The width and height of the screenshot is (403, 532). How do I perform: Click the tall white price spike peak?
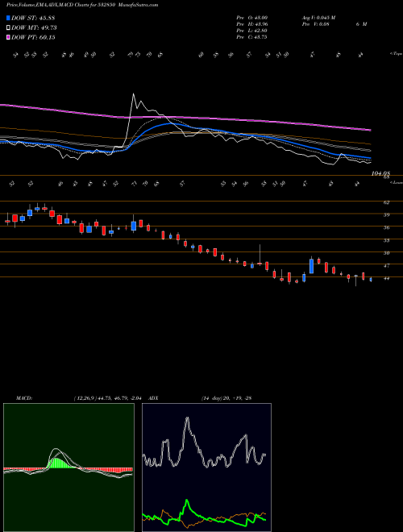133,94
